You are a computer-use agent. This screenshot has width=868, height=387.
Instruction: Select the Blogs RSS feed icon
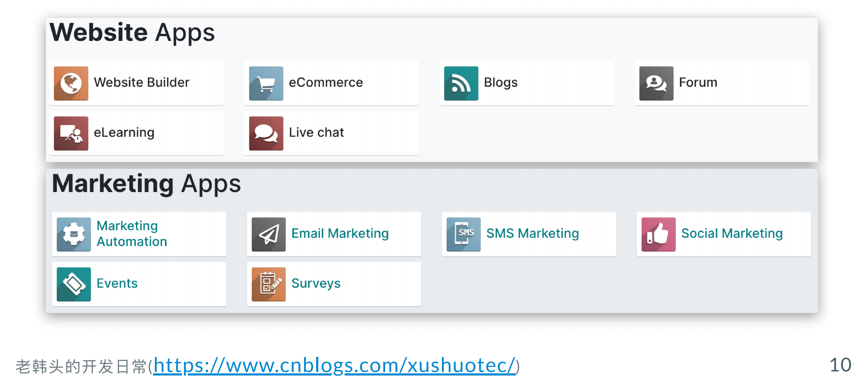[x=461, y=83]
